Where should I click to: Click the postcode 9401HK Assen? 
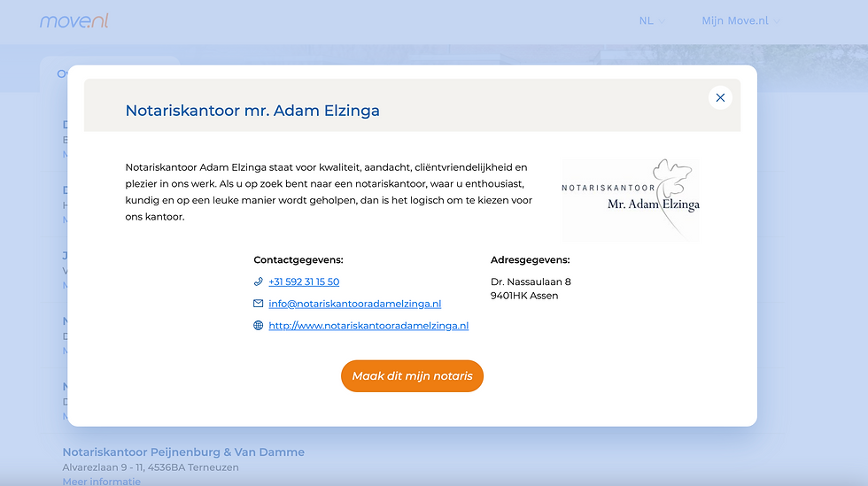click(524, 296)
